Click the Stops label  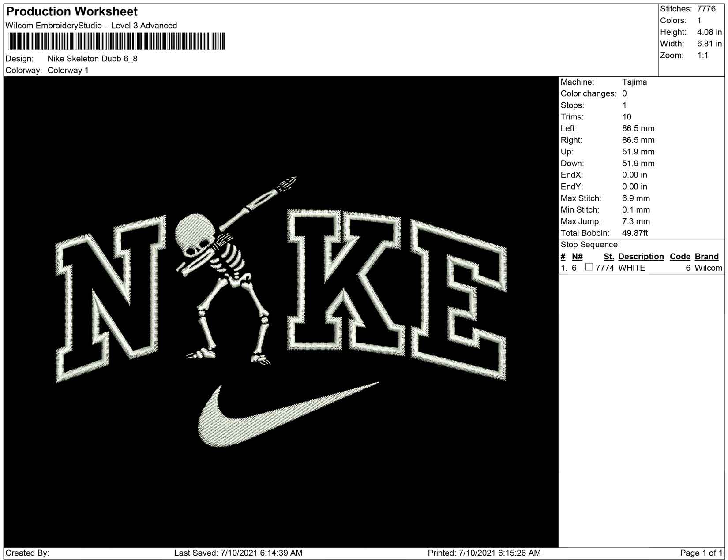572,105
